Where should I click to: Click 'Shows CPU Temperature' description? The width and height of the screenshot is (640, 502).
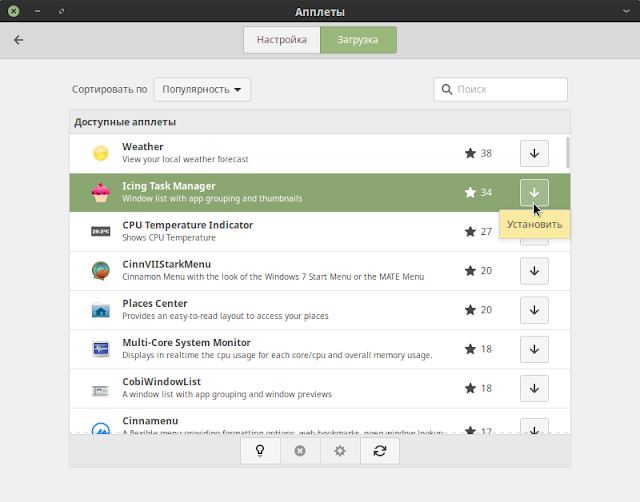click(x=169, y=238)
